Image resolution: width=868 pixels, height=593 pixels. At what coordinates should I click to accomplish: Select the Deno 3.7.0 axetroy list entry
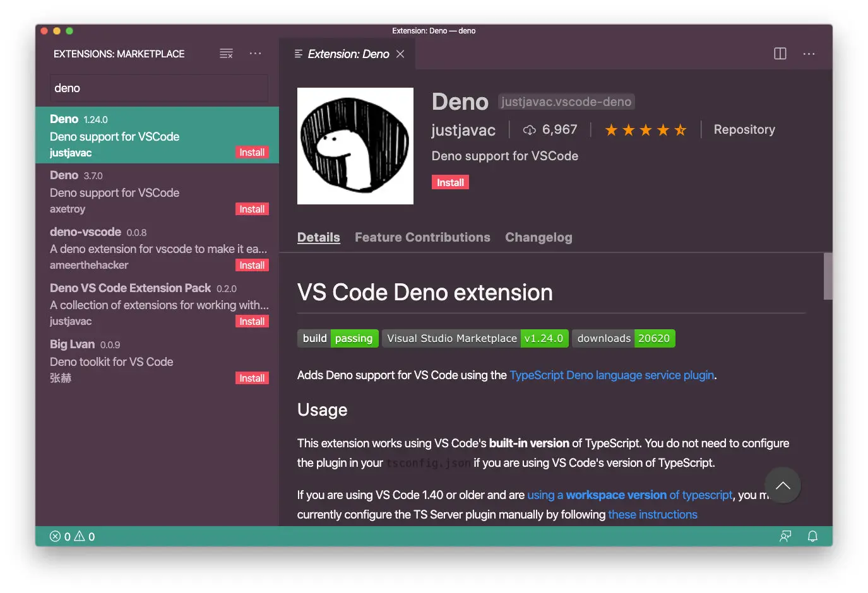[x=157, y=192]
